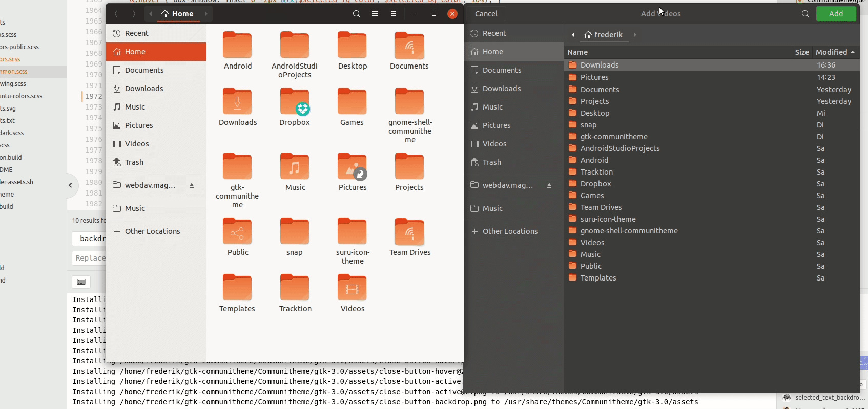The width and height of the screenshot is (868, 409).
Task: Open the suru-icon-theme folder icon
Action: (352, 231)
